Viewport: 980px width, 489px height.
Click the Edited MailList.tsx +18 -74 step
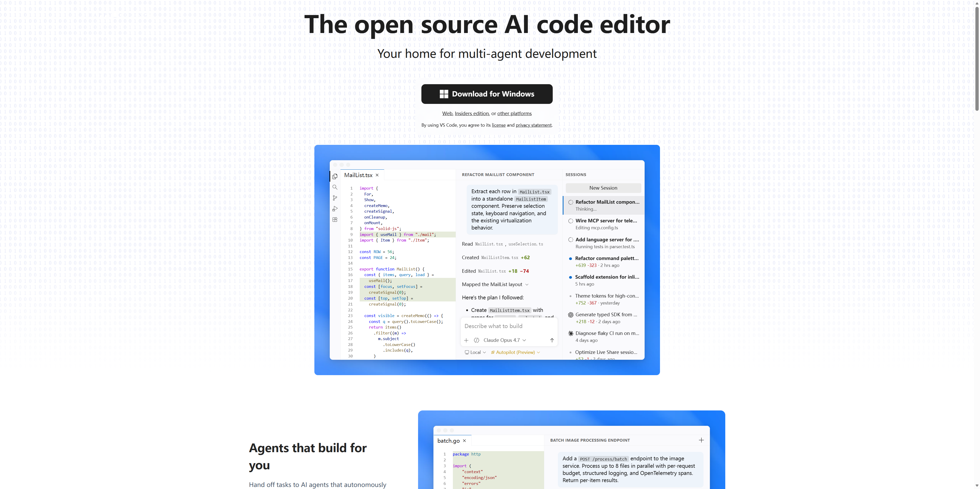click(495, 271)
